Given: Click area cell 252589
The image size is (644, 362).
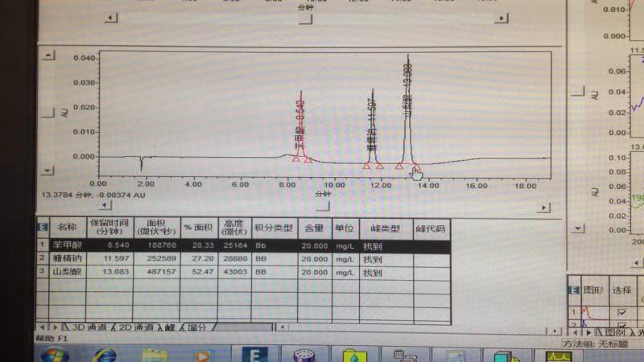Looking at the screenshot, I should (156, 258).
